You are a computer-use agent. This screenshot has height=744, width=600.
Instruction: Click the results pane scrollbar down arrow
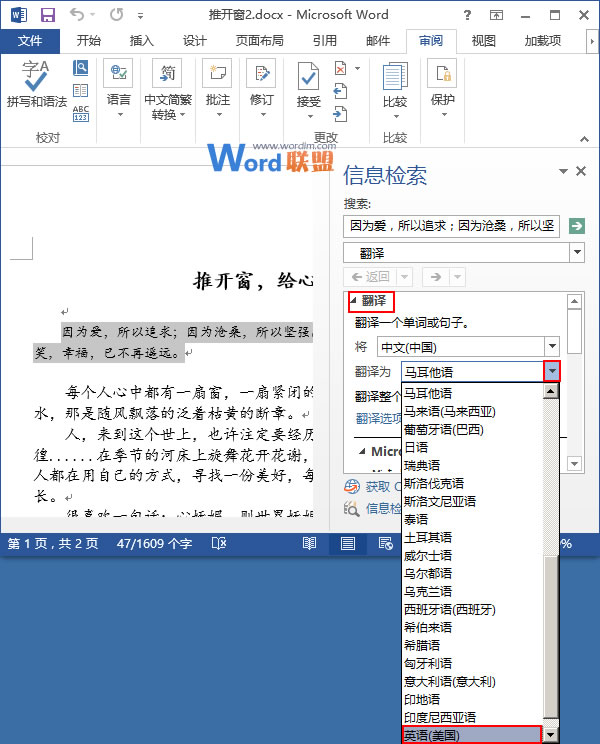[574, 464]
